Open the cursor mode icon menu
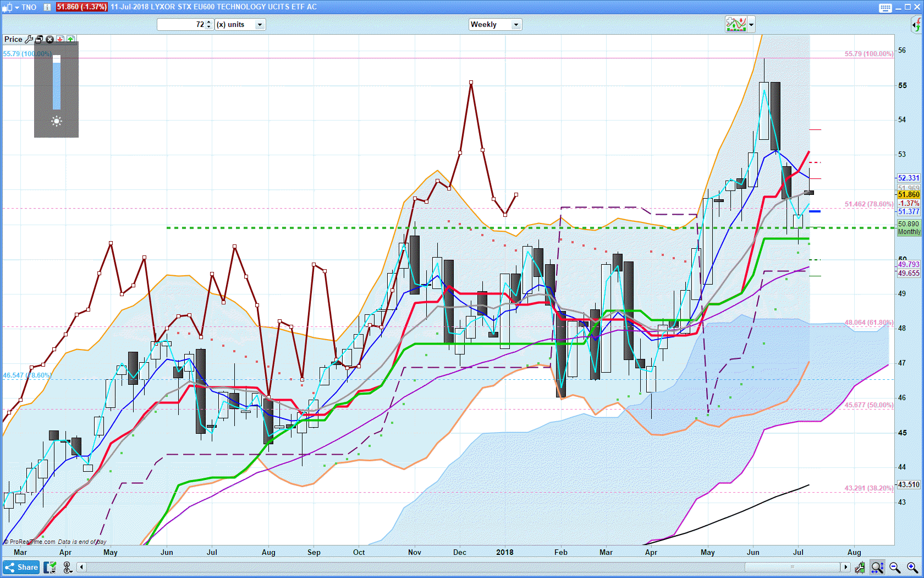Screen dimensions: 924x578 click(x=68, y=567)
